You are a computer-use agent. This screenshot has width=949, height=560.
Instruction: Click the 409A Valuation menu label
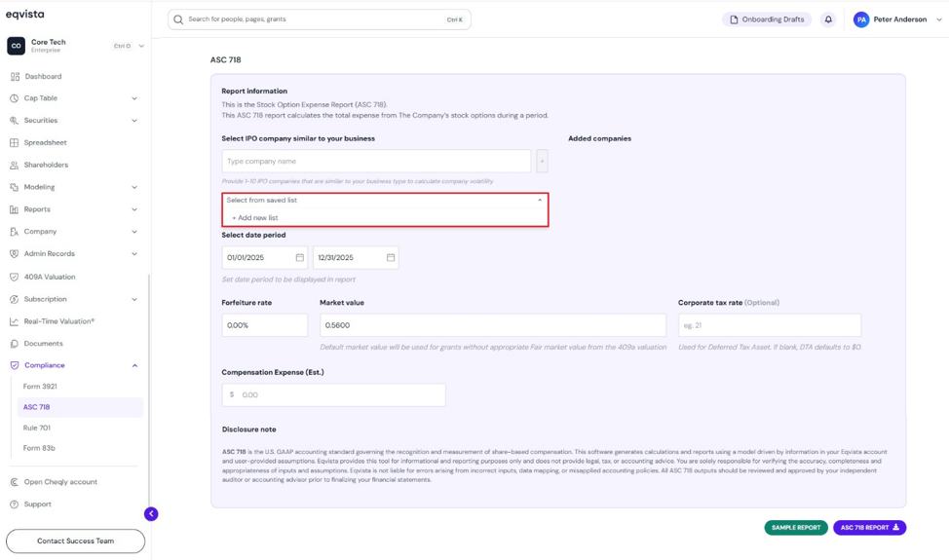pos(50,277)
